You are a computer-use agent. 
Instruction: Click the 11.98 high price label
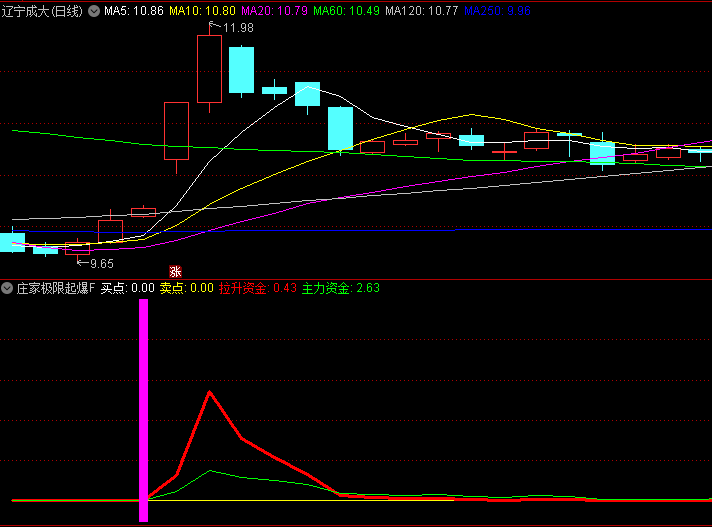coord(238,28)
